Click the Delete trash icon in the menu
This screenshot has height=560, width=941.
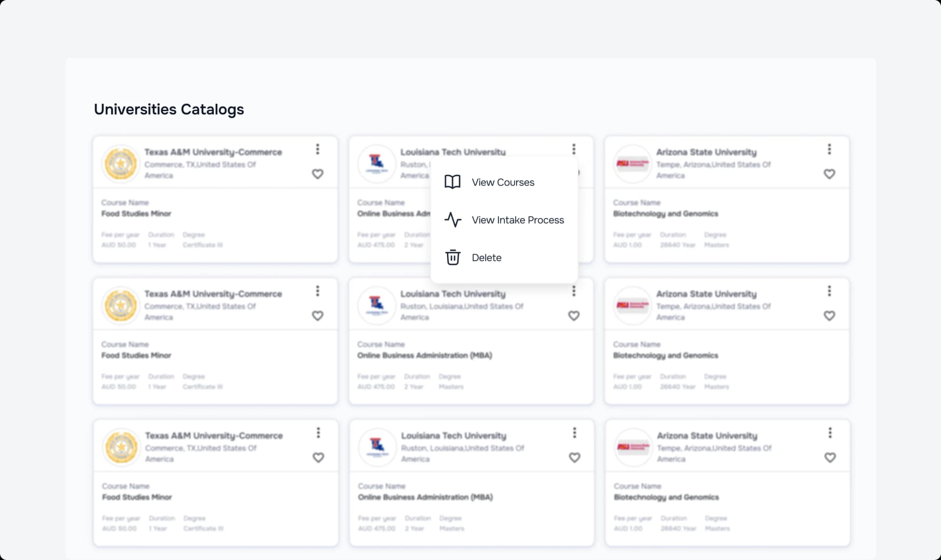452,257
